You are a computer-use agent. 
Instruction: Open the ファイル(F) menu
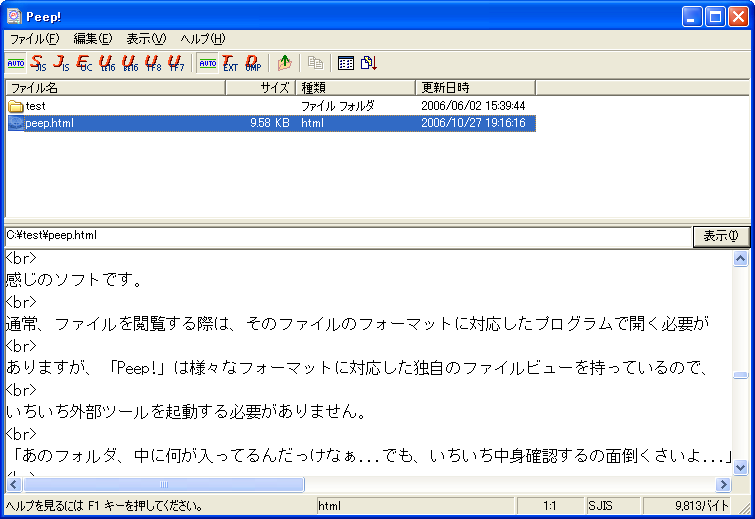click(x=35, y=39)
